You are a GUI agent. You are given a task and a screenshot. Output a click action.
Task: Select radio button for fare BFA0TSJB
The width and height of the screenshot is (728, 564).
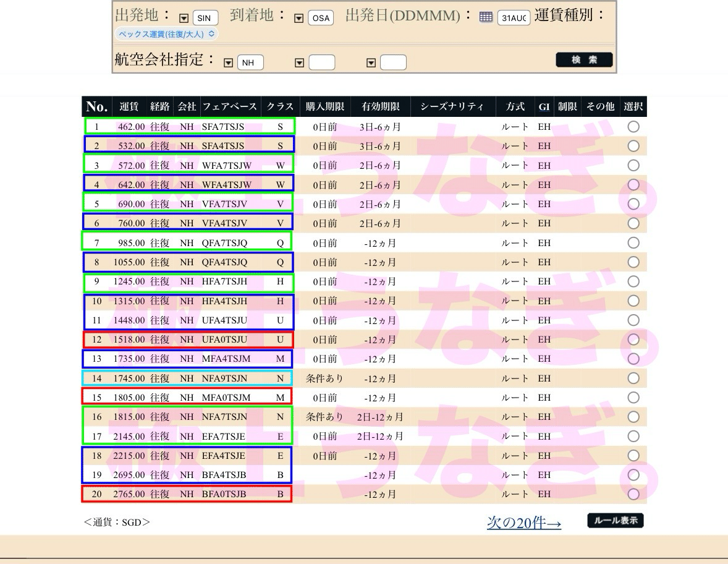click(633, 494)
